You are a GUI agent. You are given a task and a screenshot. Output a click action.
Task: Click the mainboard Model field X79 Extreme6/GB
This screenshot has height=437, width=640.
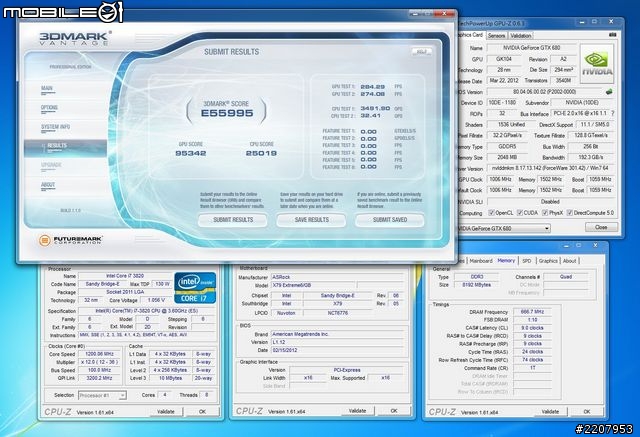coord(313,285)
